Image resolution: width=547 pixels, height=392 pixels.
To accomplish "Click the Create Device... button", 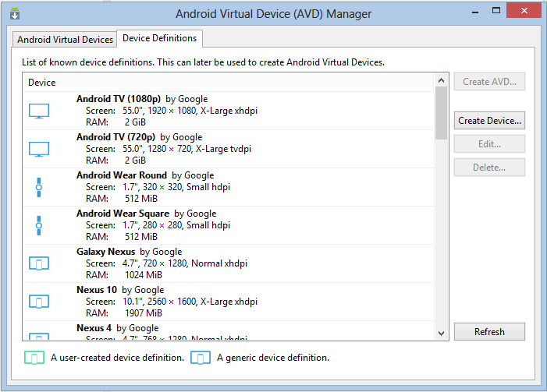I will pyautogui.click(x=489, y=121).
